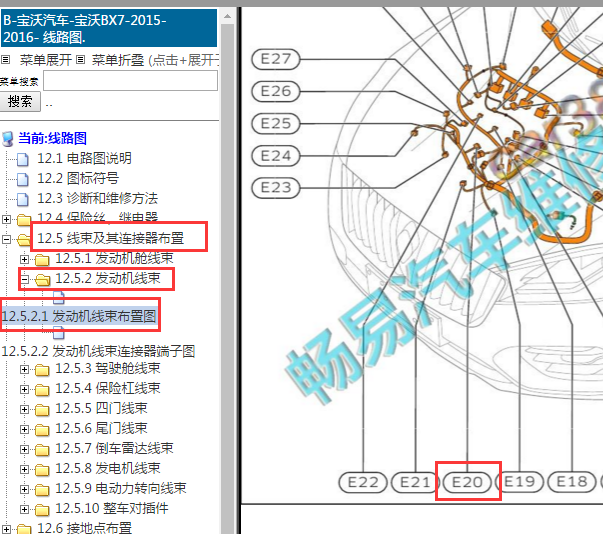Click folder icon of 12.5.9 电动力转向线束
This screenshot has width=603, height=534.
point(42,490)
